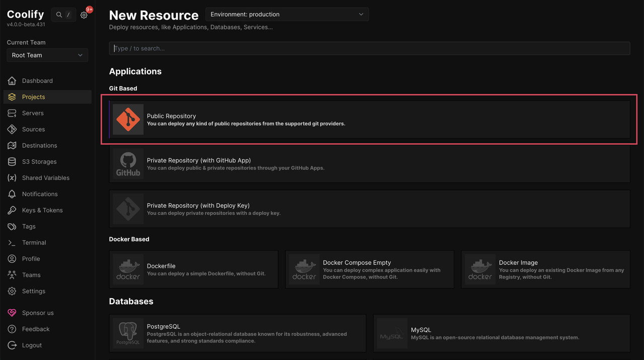Expand the Root Team selector
The width and height of the screenshot is (644, 360).
(x=47, y=55)
